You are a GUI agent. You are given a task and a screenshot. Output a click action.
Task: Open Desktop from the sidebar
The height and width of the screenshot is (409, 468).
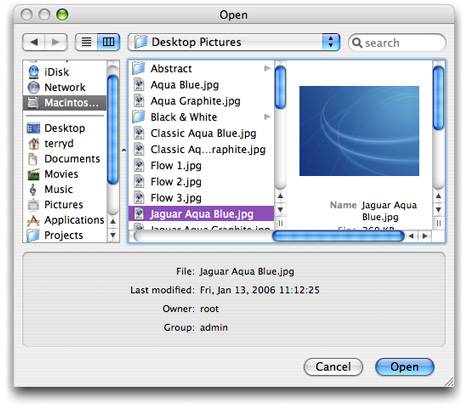tap(65, 128)
